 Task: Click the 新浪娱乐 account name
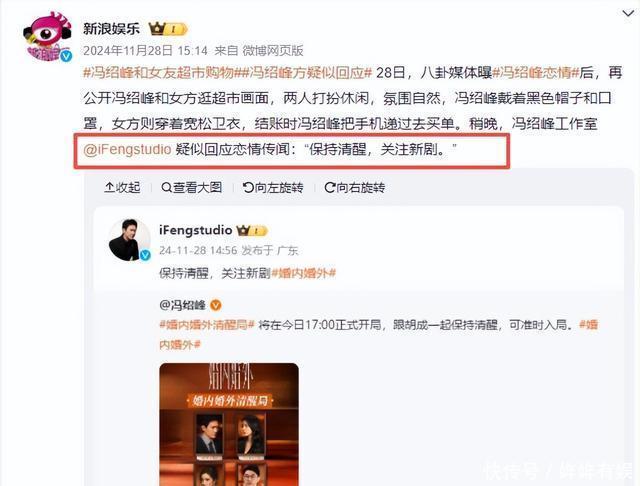[111, 29]
